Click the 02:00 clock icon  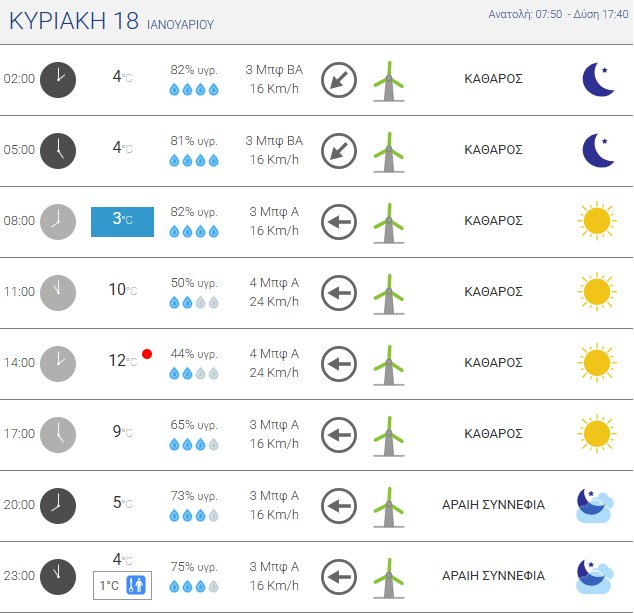[57, 79]
